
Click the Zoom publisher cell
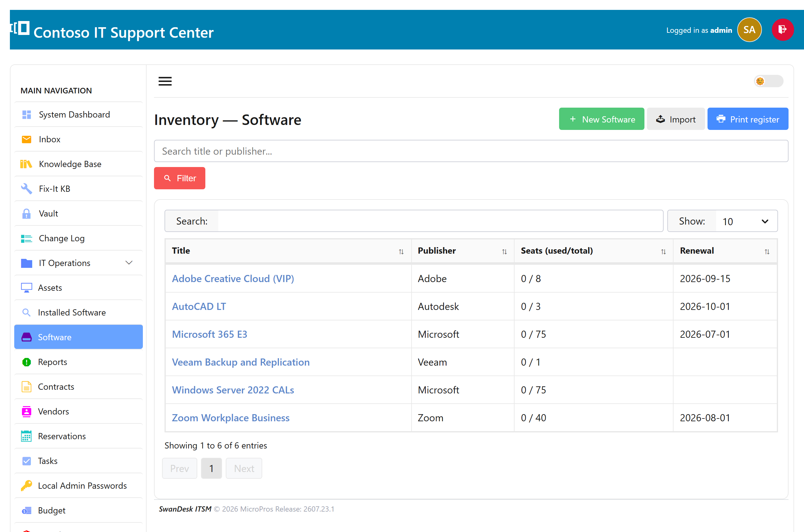click(x=463, y=418)
